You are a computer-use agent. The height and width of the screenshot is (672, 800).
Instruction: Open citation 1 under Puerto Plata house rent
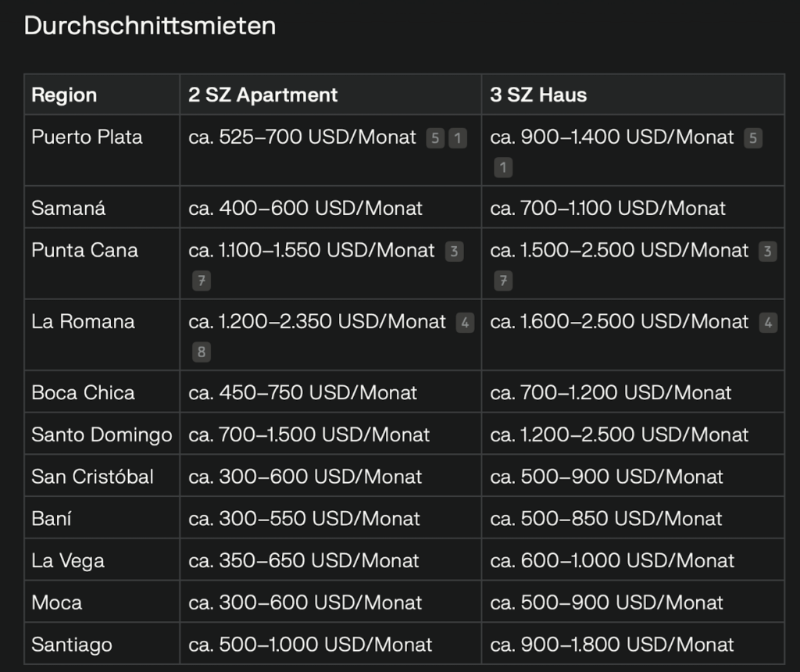pos(503,168)
